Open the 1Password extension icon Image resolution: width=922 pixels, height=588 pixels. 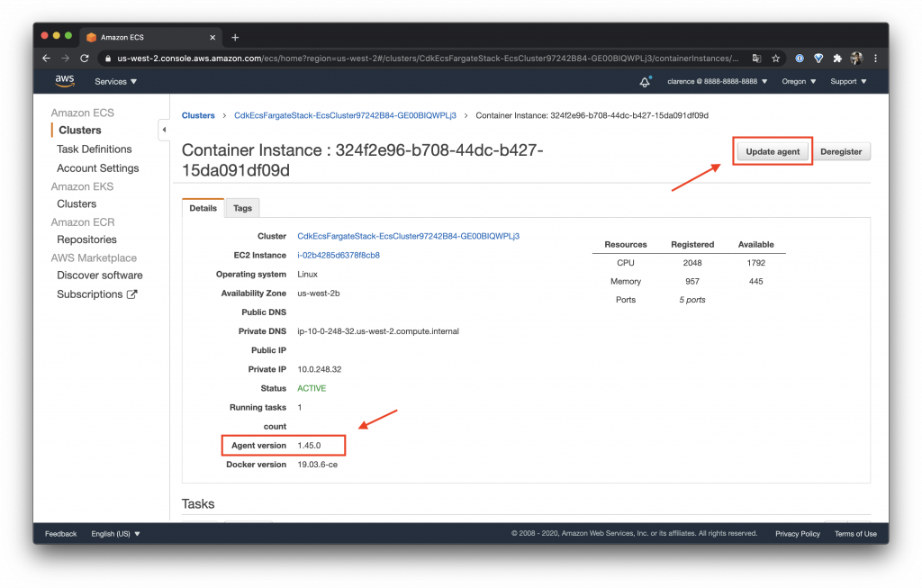800,59
